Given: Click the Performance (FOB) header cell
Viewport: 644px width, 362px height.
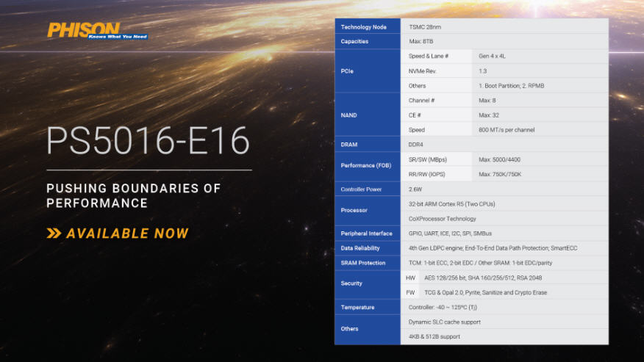Looking at the screenshot, I should pyautogui.click(x=367, y=167).
